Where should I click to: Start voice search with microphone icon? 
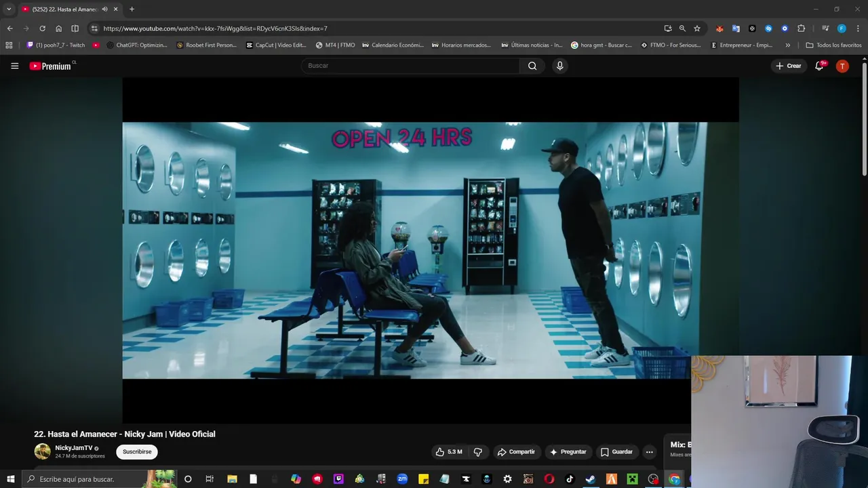559,66
